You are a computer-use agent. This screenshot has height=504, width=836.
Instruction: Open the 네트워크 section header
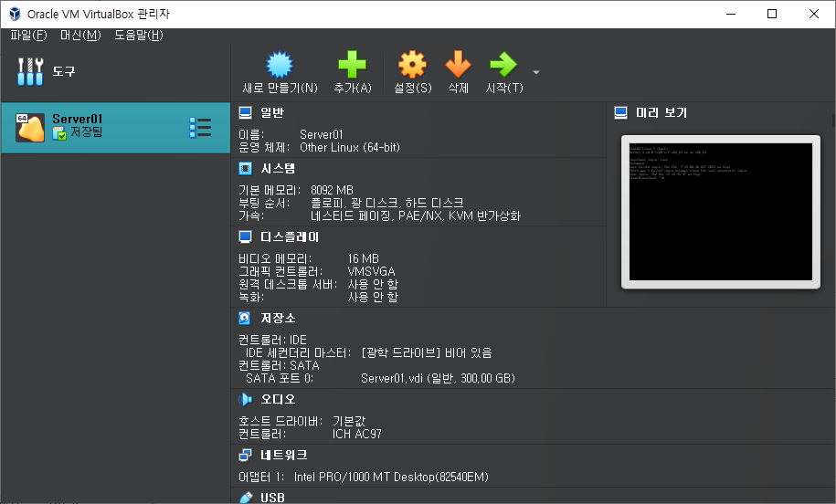pos(283,455)
